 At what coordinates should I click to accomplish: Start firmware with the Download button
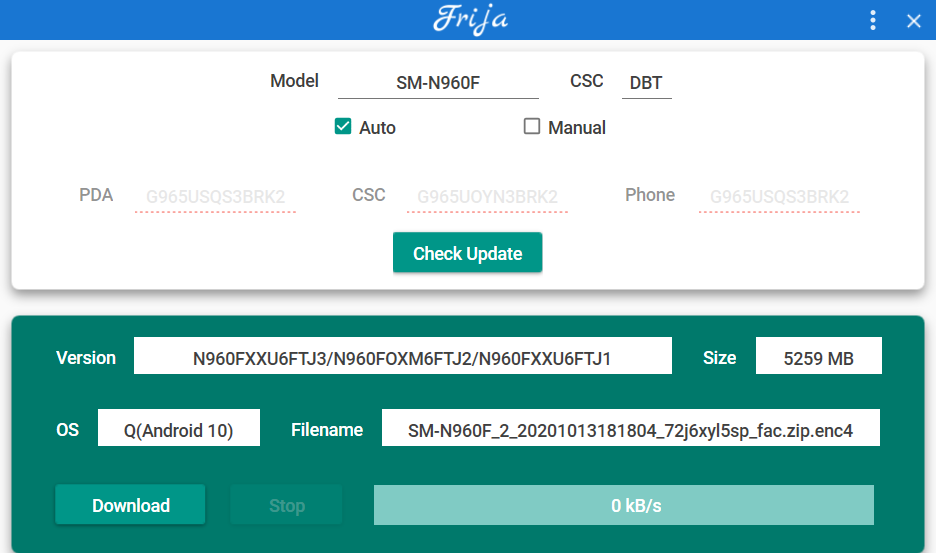[x=131, y=505]
